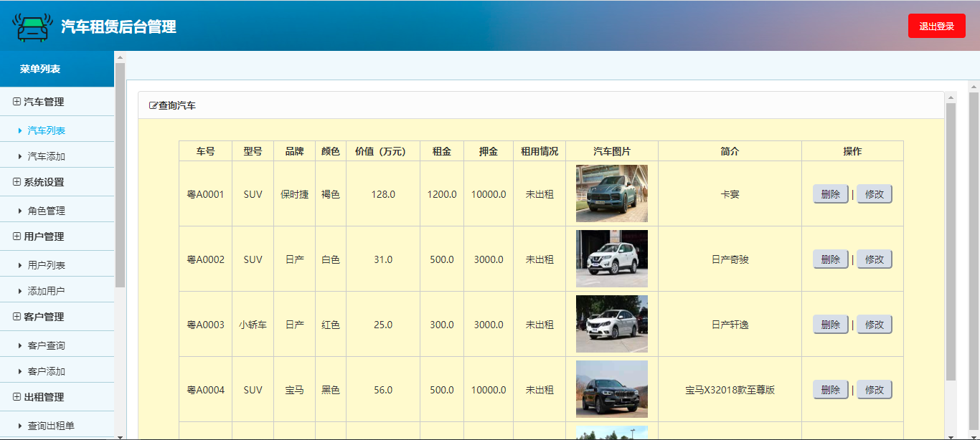Click the sidebar scrollbar down arrow
This screenshot has width=980, height=440.
pyautogui.click(x=120, y=435)
